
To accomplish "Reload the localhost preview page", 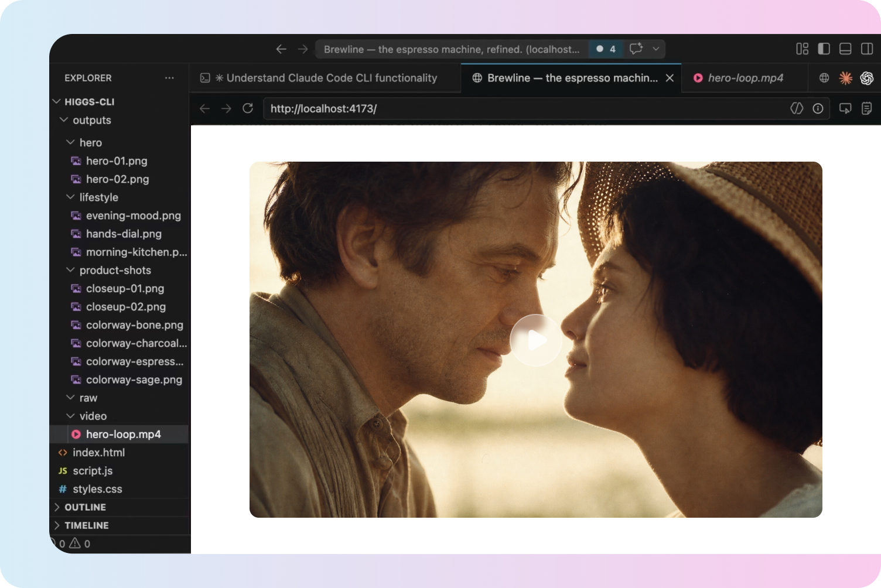I will click(x=248, y=108).
